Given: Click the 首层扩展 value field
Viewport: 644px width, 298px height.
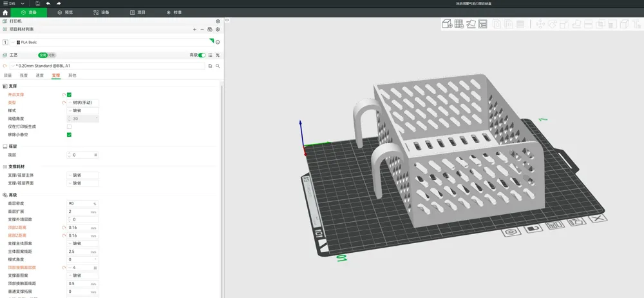Looking at the screenshot, I should click(x=82, y=211).
